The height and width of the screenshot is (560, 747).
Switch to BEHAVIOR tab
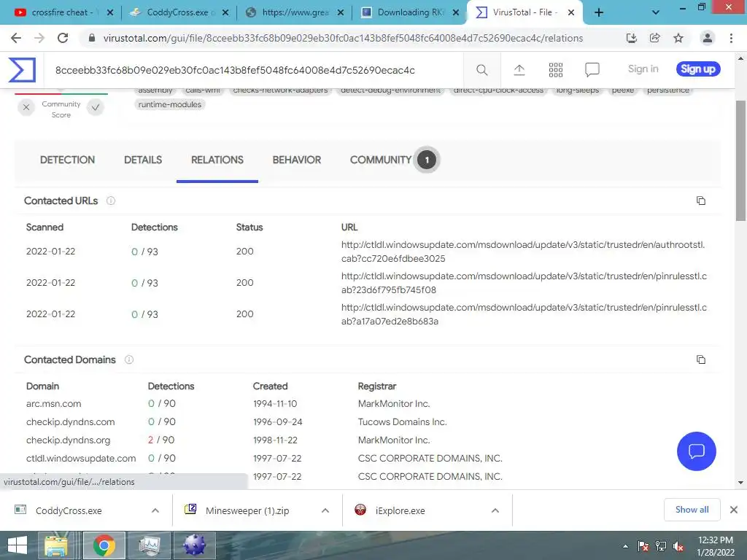coord(297,160)
